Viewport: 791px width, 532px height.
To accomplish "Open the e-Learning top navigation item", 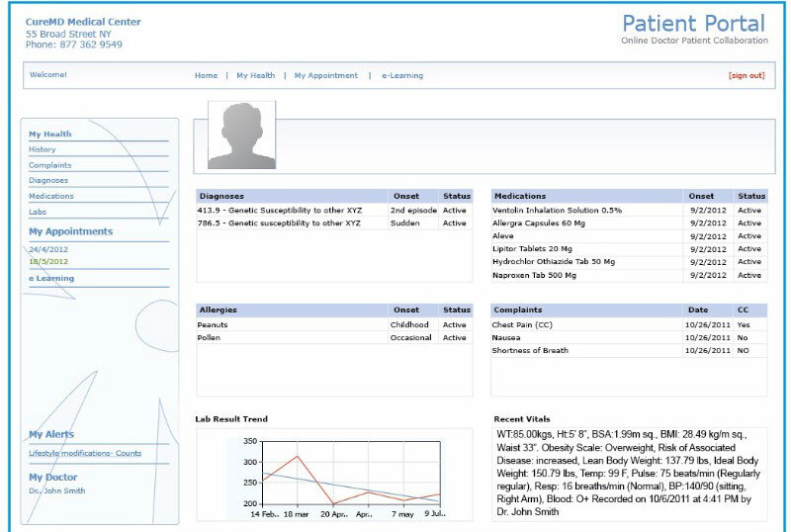I will coord(402,75).
